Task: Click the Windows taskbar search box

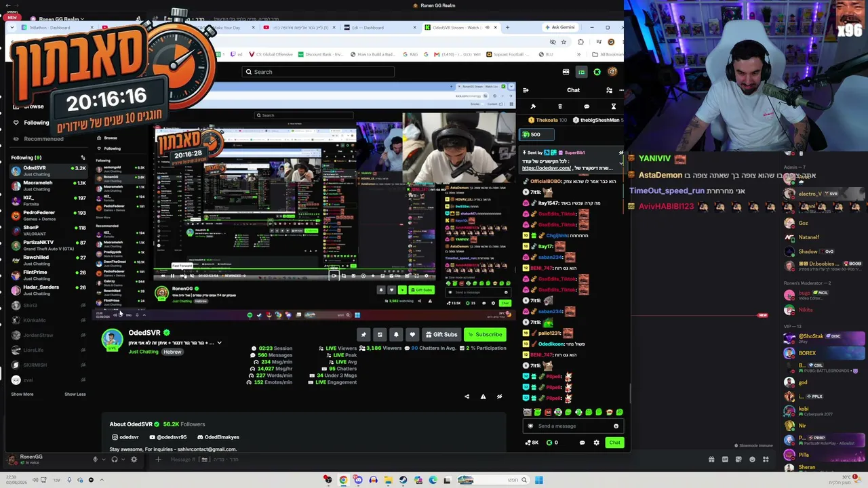Action: pyautogui.click(x=494, y=480)
